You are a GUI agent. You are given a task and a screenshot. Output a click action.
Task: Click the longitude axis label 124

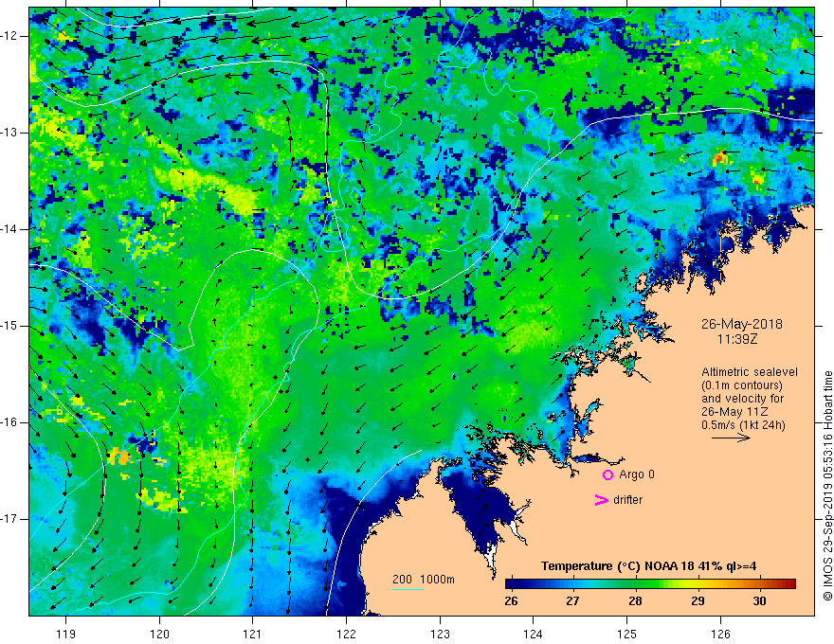[534, 634]
